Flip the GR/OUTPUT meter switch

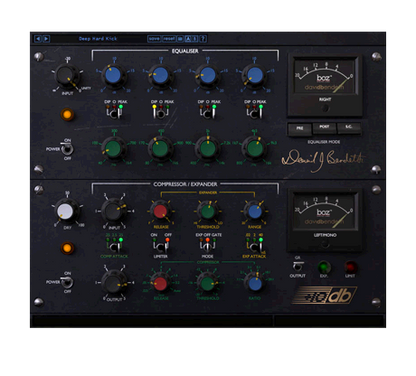[x=298, y=266]
